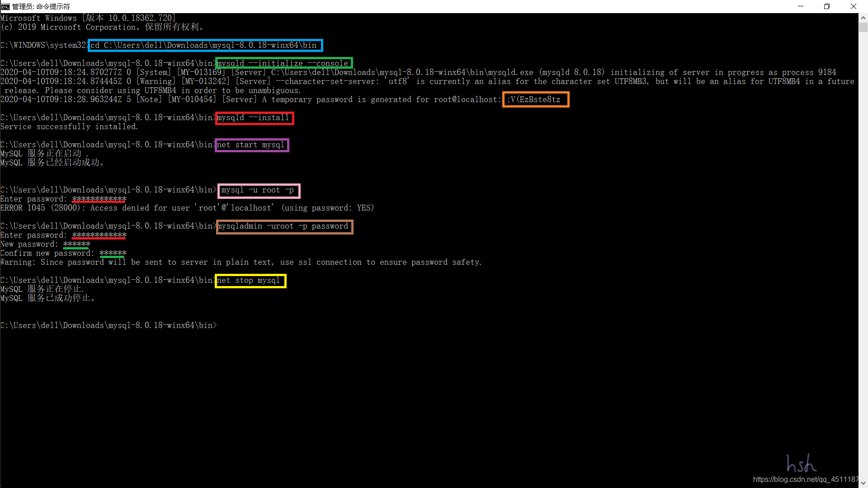Close the command prompt window
The height and width of the screenshot is (488, 868).
click(x=854, y=6)
